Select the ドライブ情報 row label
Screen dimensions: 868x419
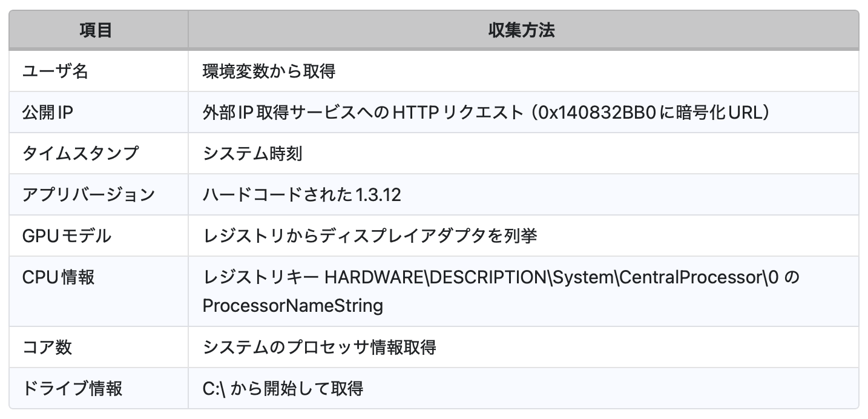[x=72, y=388]
